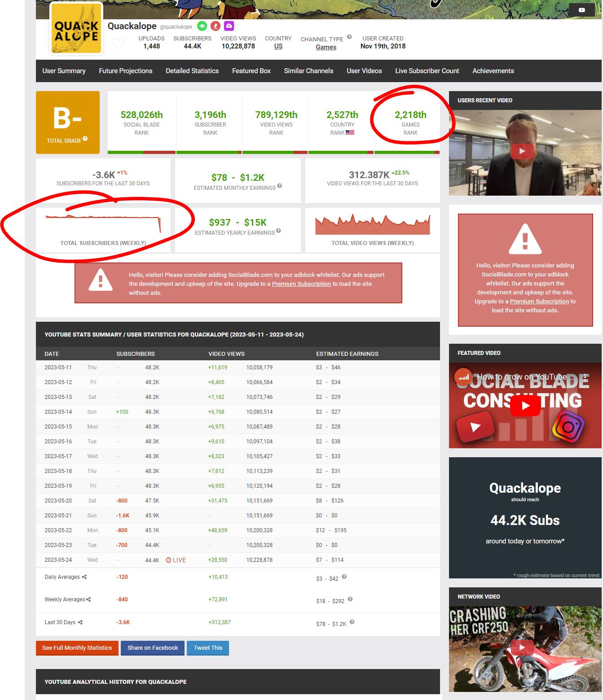Click the Channel Type help icon
The width and height of the screenshot is (603, 700).
[349, 37]
